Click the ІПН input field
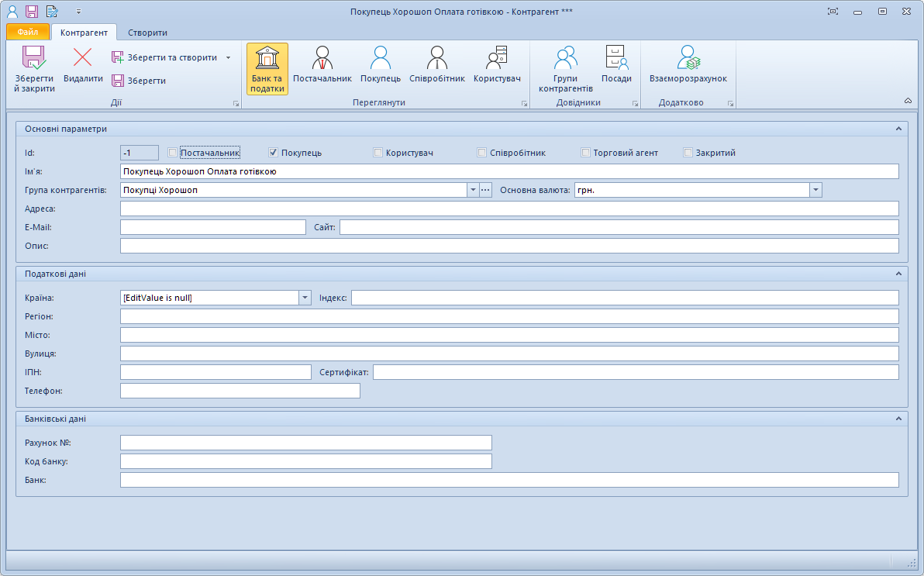 coord(215,372)
